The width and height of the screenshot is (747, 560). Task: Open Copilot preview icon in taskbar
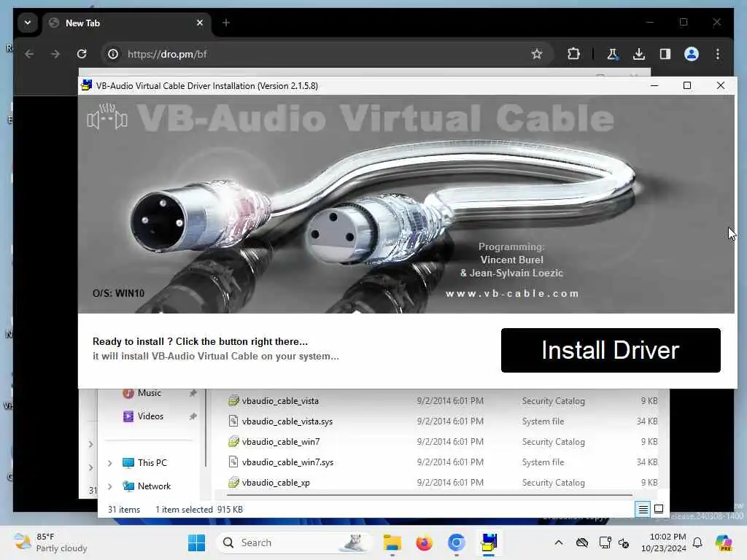pos(724,542)
